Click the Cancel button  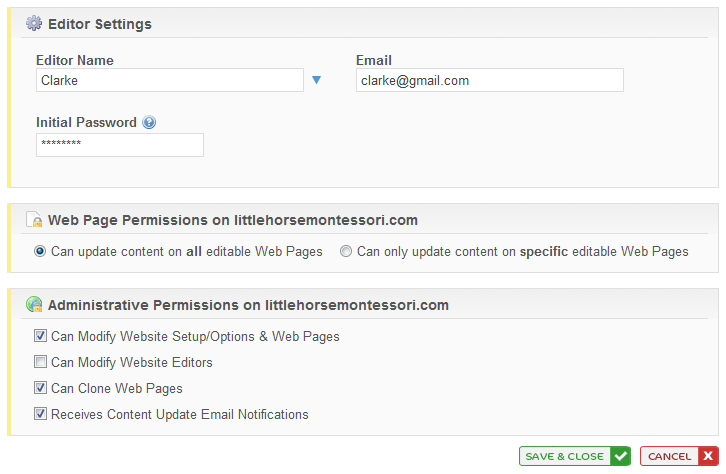click(679, 456)
